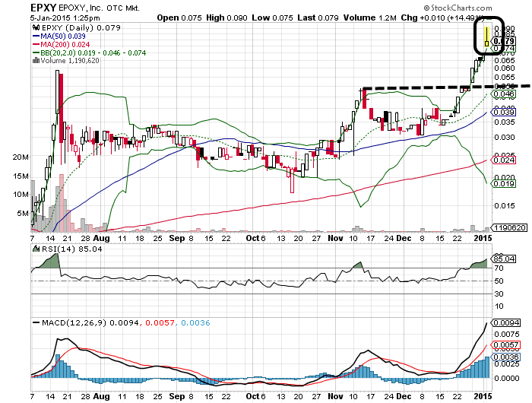Screen dimensions: 532x403
Task: Click the 0.0057 signal line axis tag
Action: pos(506,345)
